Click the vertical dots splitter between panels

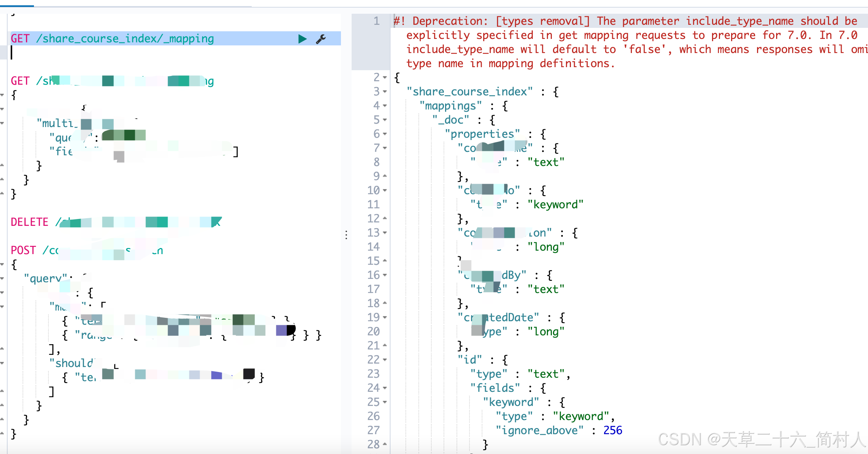(x=346, y=235)
